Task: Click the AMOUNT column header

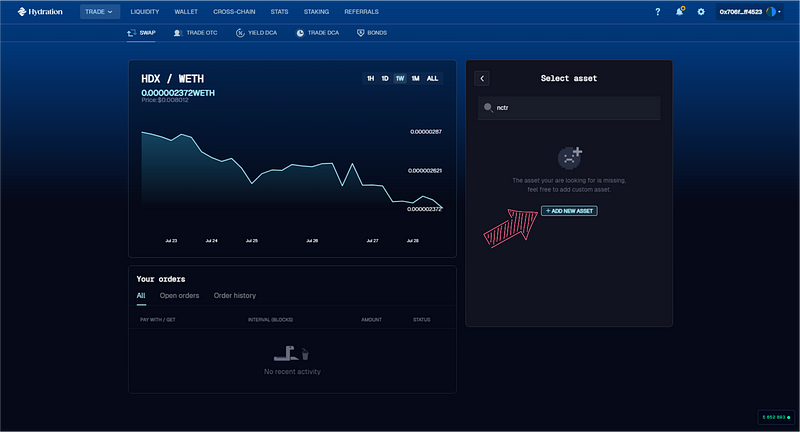Action: tap(371, 320)
